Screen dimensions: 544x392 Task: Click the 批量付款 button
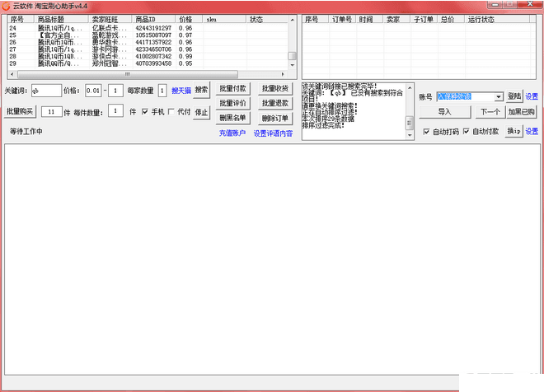click(x=232, y=89)
